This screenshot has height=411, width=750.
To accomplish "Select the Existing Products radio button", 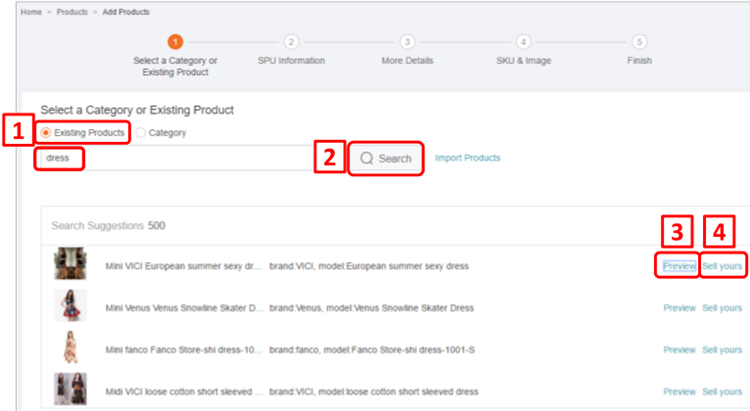I will pyautogui.click(x=47, y=132).
